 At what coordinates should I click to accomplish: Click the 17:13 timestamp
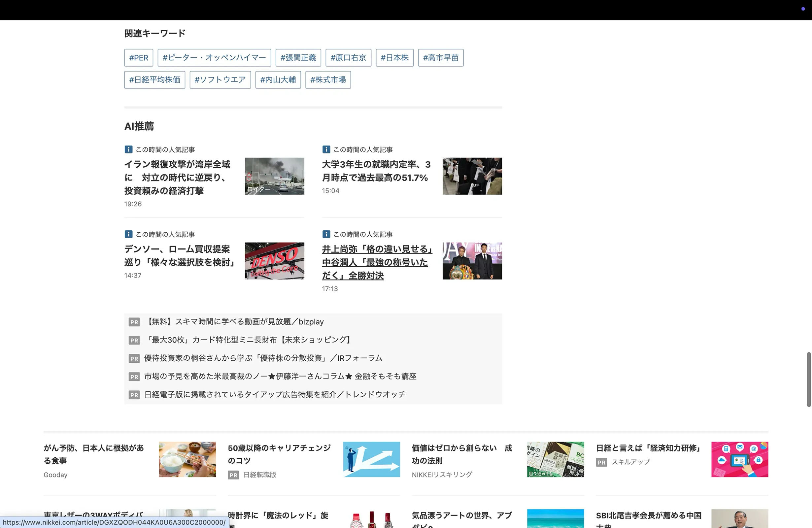click(330, 288)
